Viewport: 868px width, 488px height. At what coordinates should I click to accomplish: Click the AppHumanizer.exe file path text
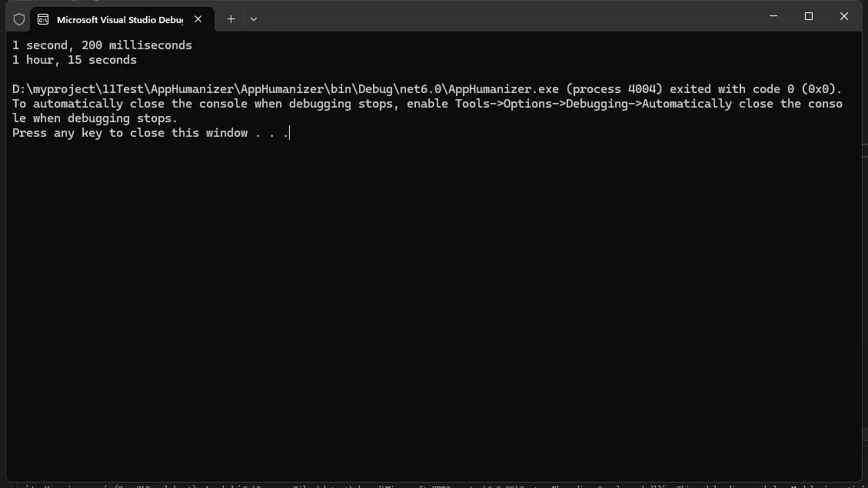pos(285,89)
